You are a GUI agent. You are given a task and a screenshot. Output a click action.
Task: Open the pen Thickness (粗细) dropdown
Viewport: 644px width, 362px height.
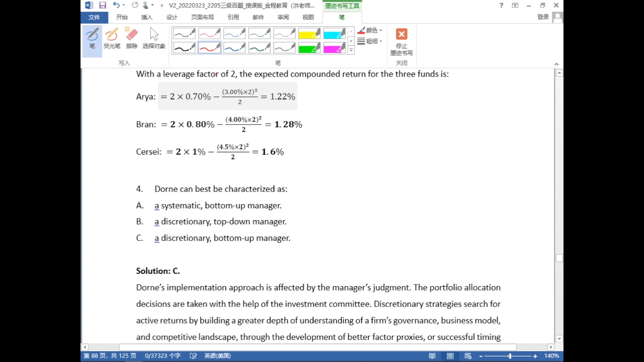370,41
